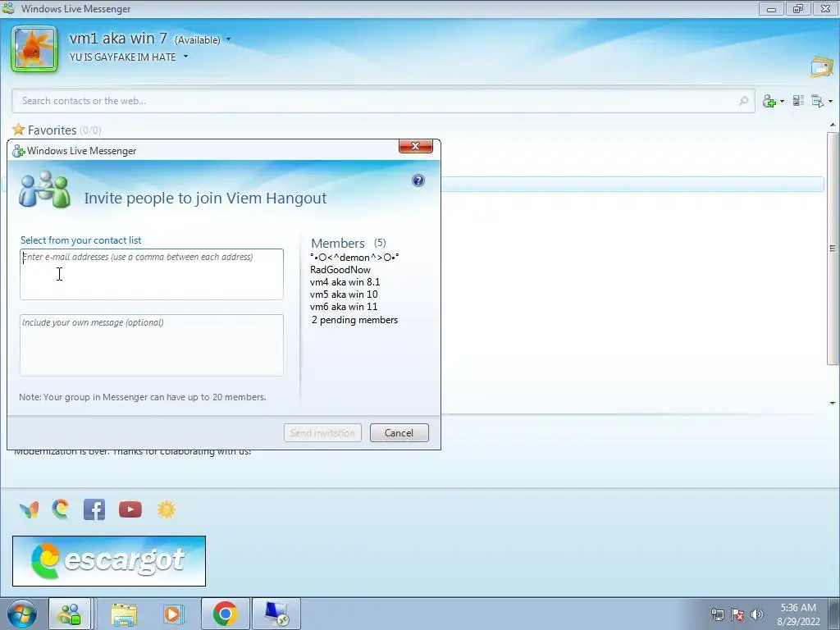The height and width of the screenshot is (630, 840).
Task: Click the contact list vertical scrollbar thumb
Action: click(833, 248)
